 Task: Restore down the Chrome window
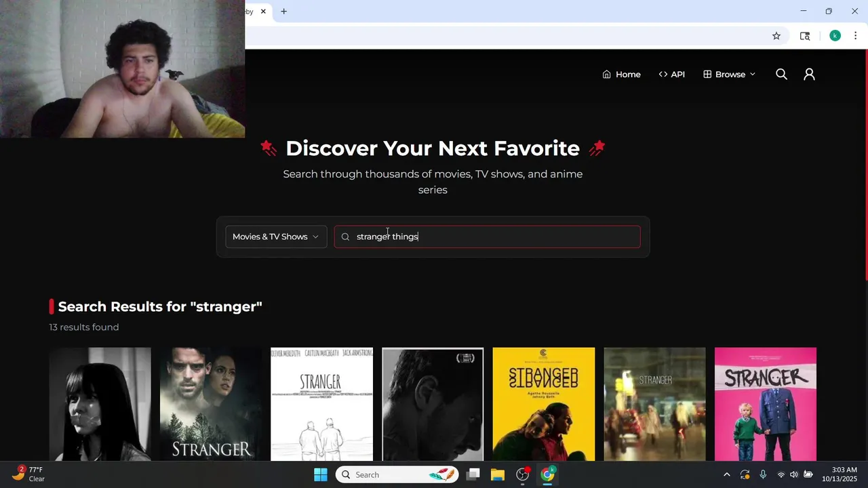(829, 11)
